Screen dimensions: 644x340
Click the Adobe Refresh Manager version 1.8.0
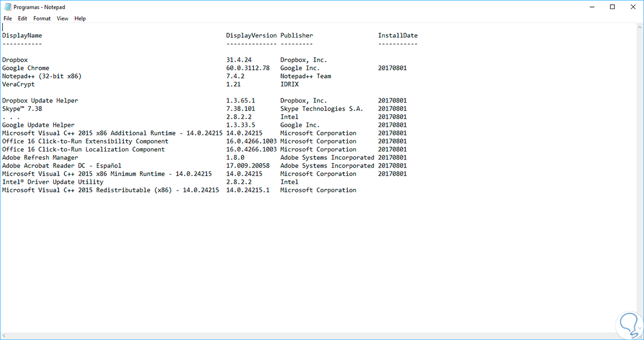[x=235, y=157]
